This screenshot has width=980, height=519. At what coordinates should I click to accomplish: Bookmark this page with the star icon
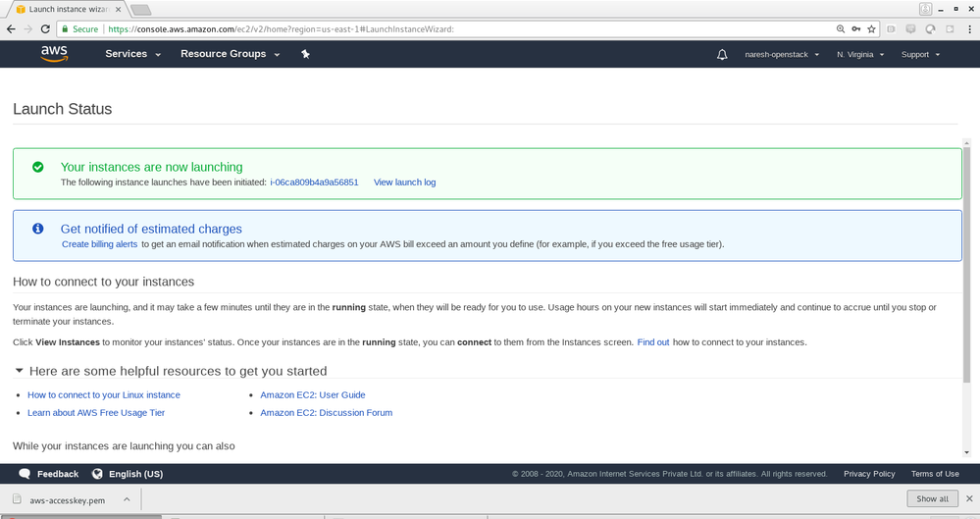point(871,29)
